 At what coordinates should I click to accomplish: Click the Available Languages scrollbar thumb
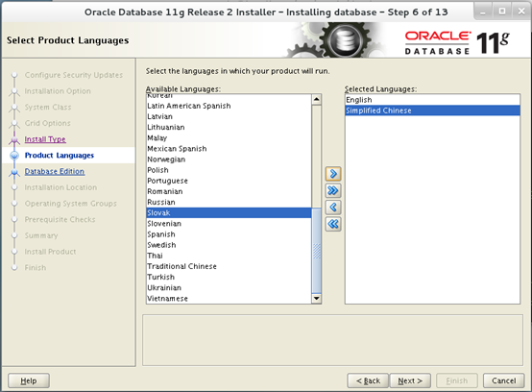[x=316, y=251]
